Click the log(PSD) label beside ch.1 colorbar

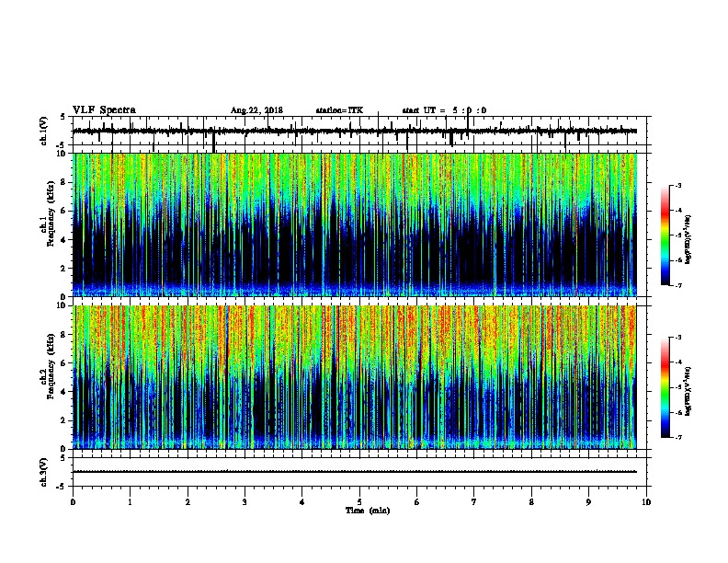click(x=688, y=239)
